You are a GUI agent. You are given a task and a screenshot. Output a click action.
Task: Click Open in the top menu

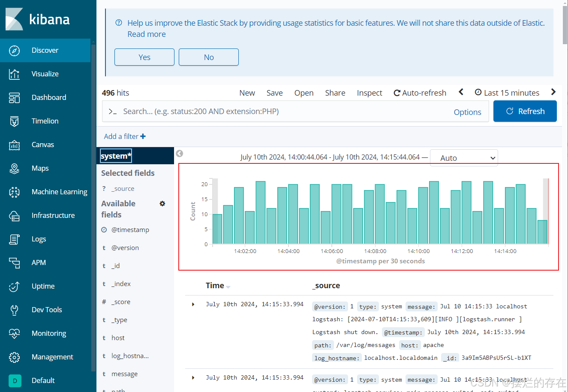tap(304, 93)
